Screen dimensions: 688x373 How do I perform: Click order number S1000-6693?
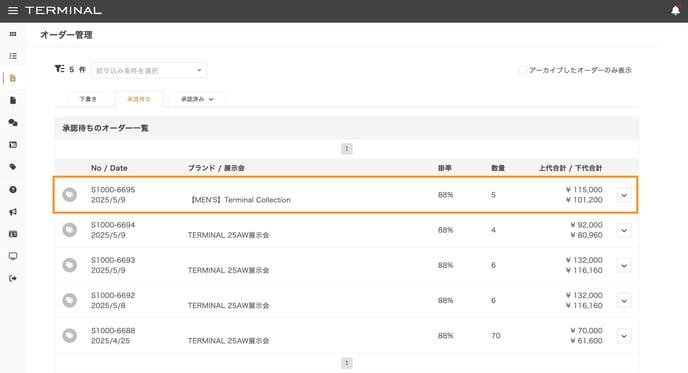(113, 260)
